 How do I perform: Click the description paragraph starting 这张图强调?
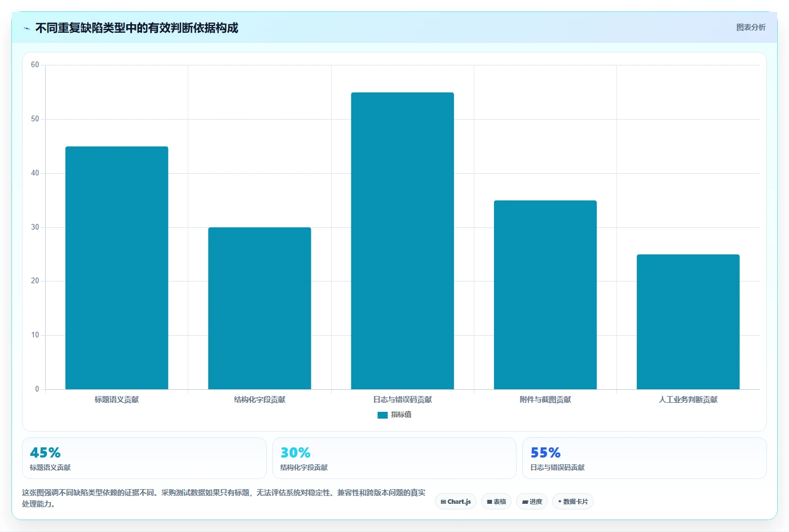point(224,498)
